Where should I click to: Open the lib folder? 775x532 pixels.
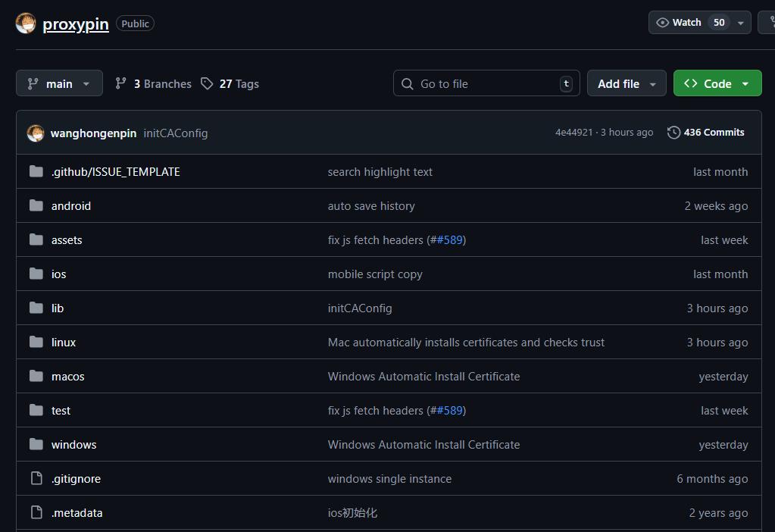coord(58,308)
